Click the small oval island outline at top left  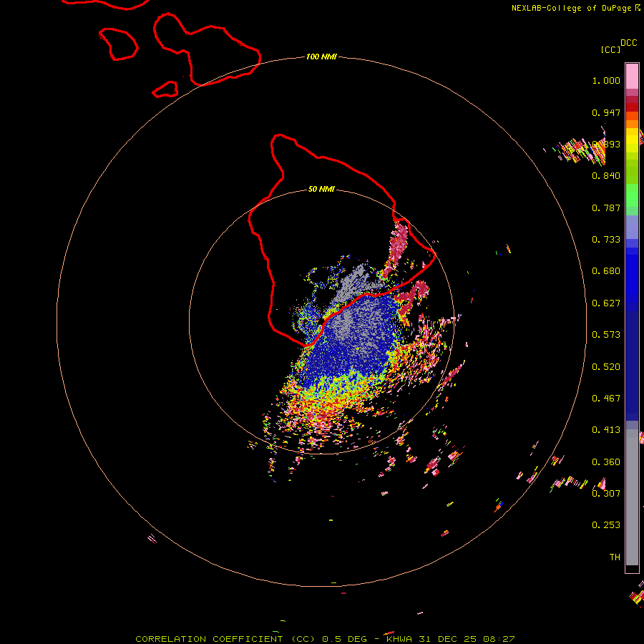tap(118, 44)
